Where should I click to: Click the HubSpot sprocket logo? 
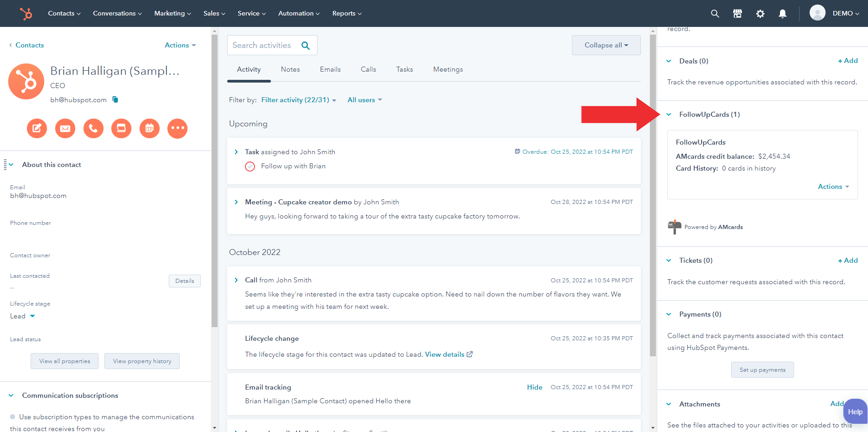coord(26,14)
